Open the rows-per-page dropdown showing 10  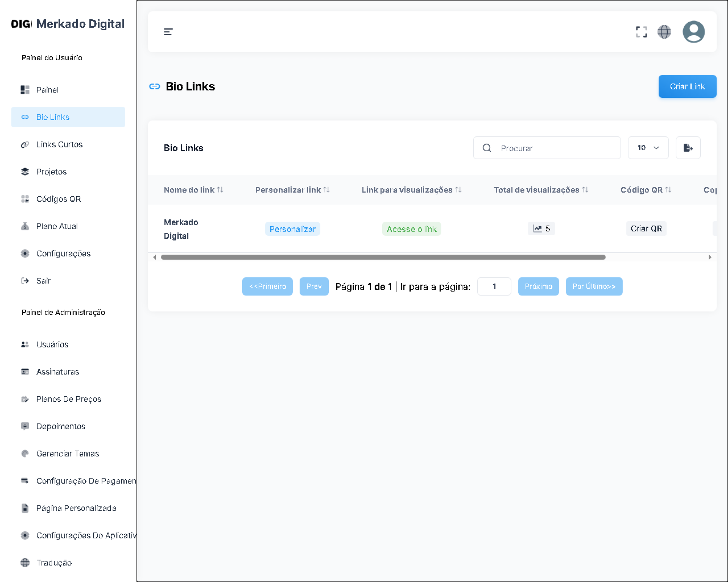point(648,148)
